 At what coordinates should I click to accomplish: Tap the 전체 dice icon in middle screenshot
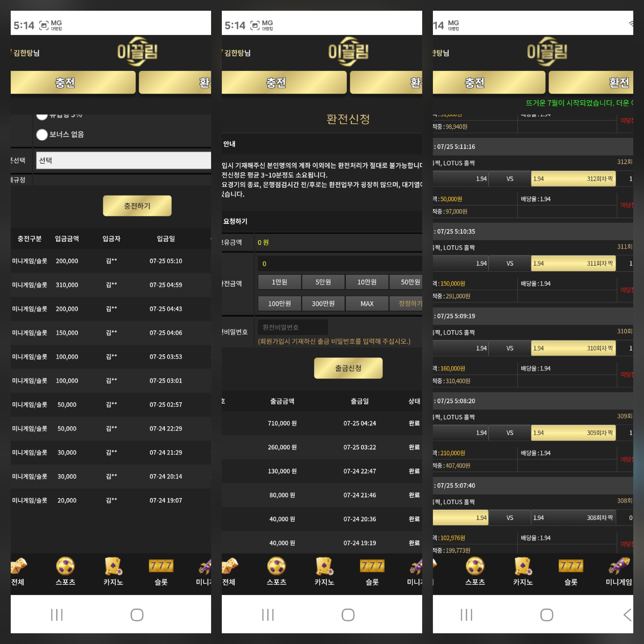230,566
